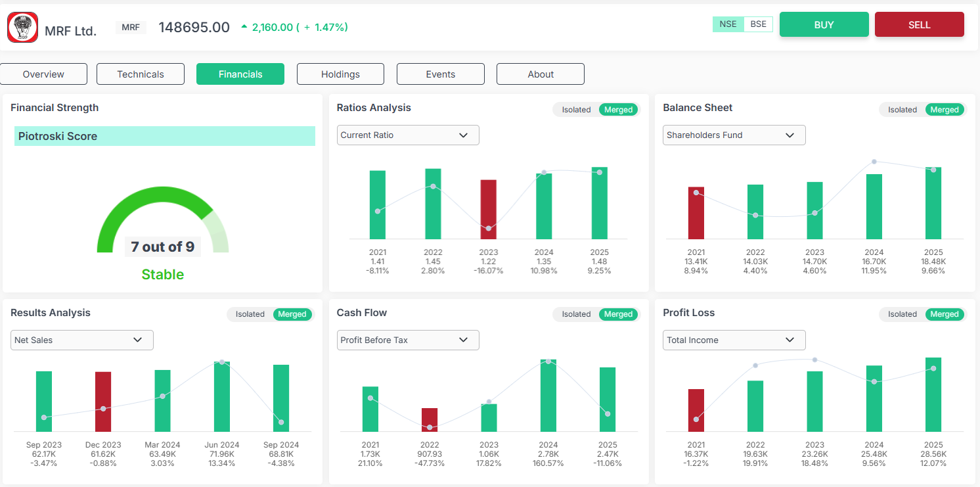Image resolution: width=980 pixels, height=487 pixels.
Task: Click the 'Stable' rating label
Action: [162, 275]
